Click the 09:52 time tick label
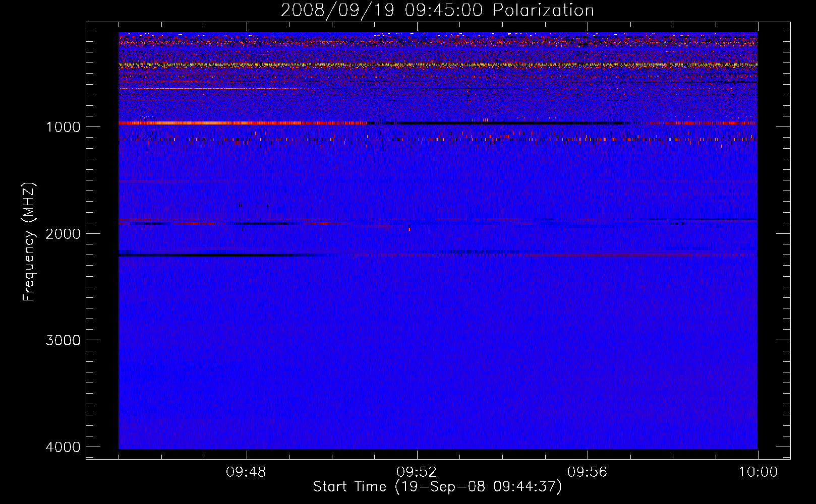This screenshot has height=504, width=816. 417,472
